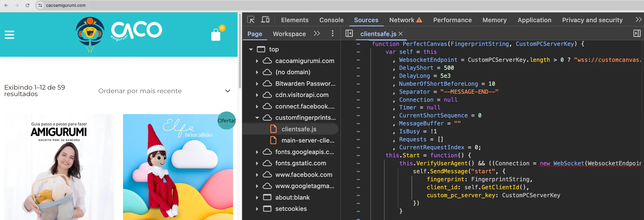Click the cacoamigurumi.com address bar

[66, 5]
